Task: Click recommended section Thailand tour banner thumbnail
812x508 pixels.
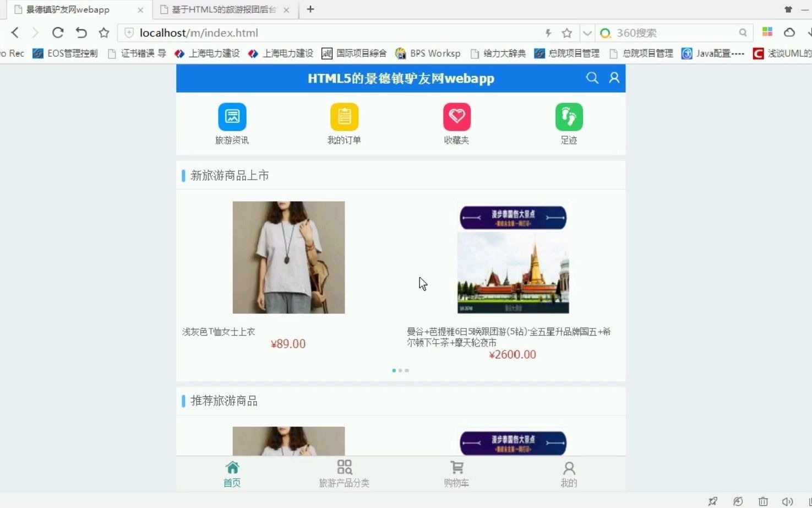Action: tap(513, 441)
